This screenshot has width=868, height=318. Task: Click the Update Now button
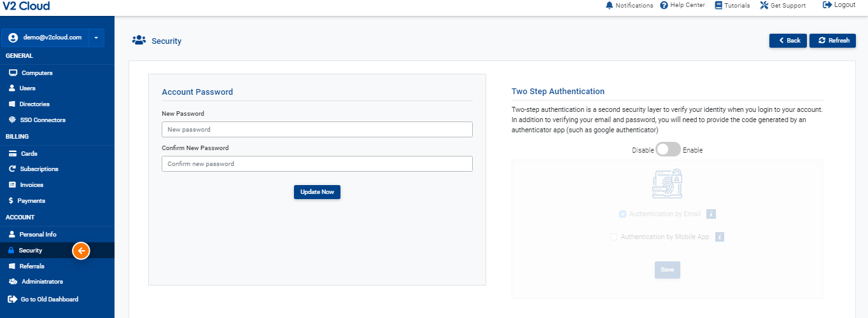(x=317, y=192)
